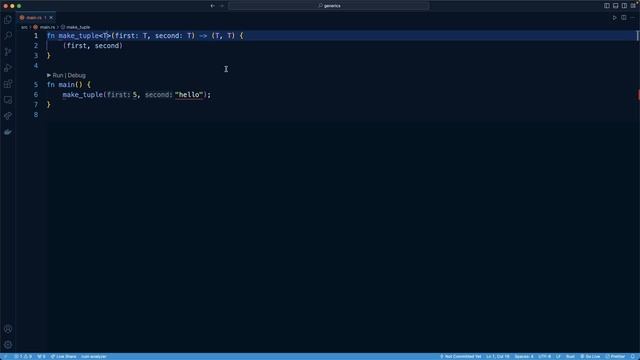Screen dimensions: 640x360
Task: Click make_tuple function name on line 1
Action: [x=78, y=36]
